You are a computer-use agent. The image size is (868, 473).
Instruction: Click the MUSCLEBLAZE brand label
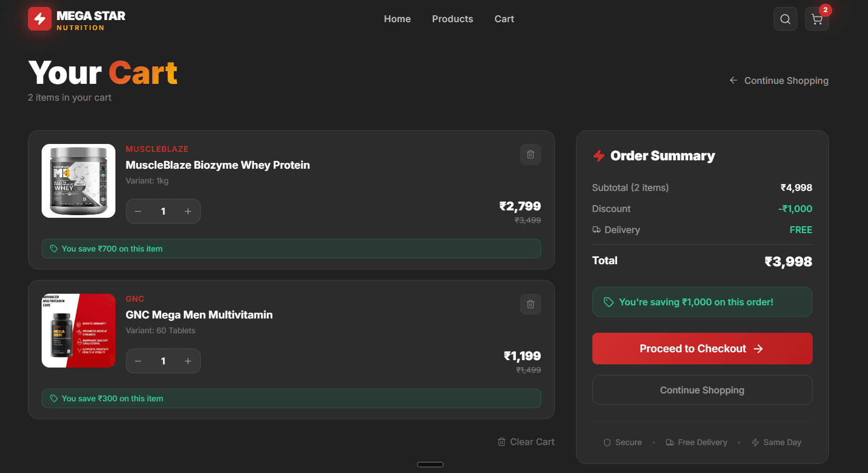(x=157, y=149)
